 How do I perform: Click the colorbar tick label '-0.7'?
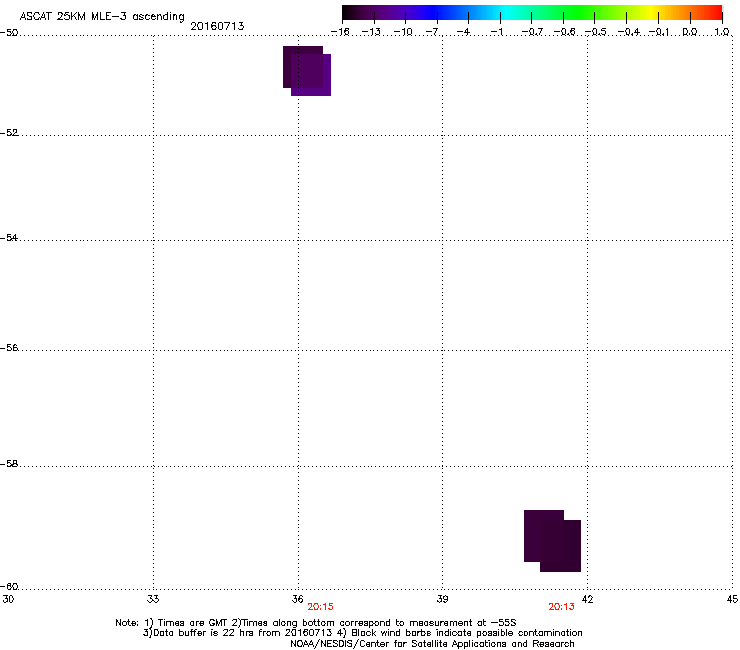pos(532,32)
